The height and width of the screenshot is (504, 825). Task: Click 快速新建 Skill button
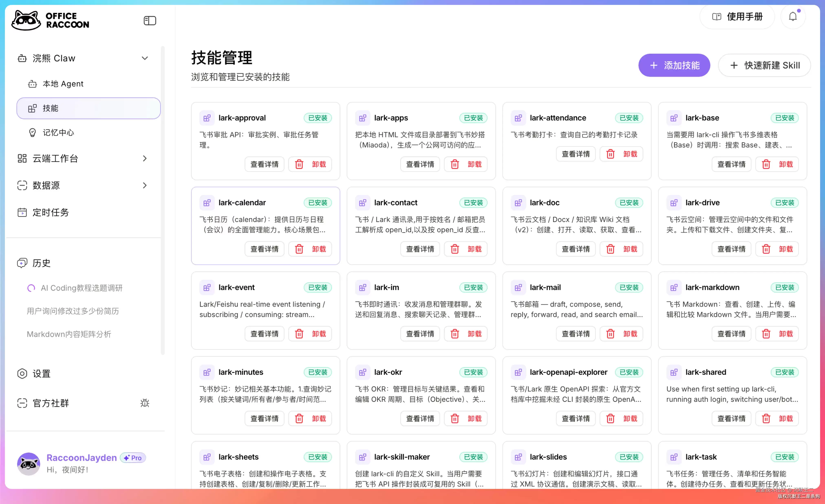764,65
